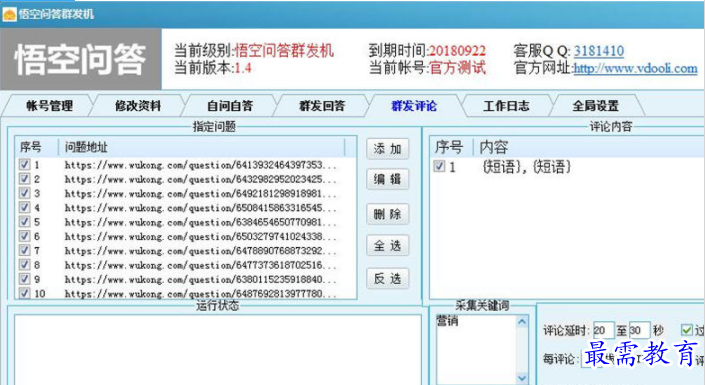Select the URL ending 648769281397778
Screen dimensions: 706x385
pos(200,294)
